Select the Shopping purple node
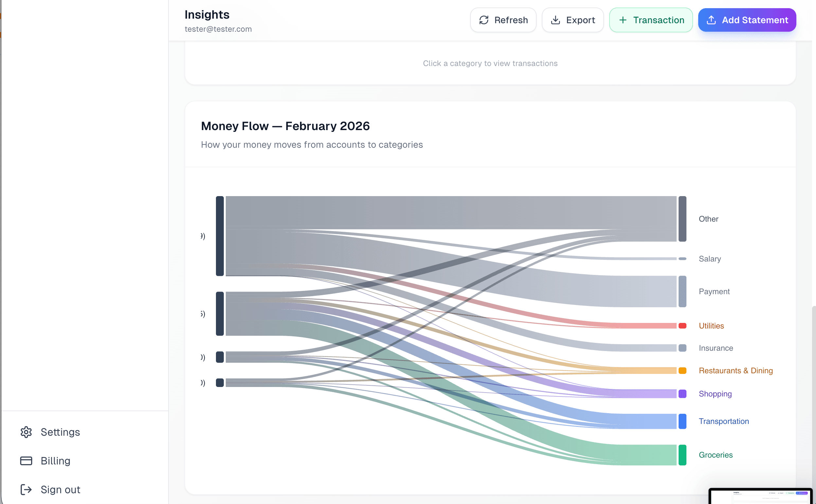Image resolution: width=816 pixels, height=504 pixels. pyautogui.click(x=682, y=394)
